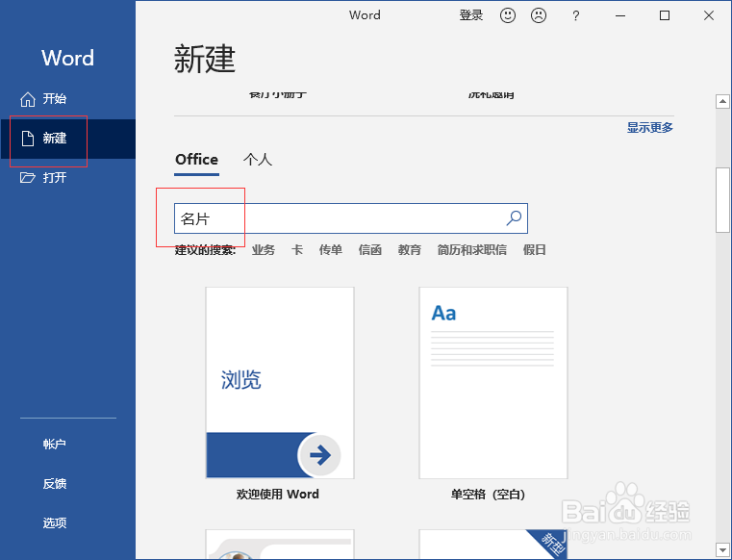Close the Word window
This screenshot has height=560, width=732.
pos(709,15)
